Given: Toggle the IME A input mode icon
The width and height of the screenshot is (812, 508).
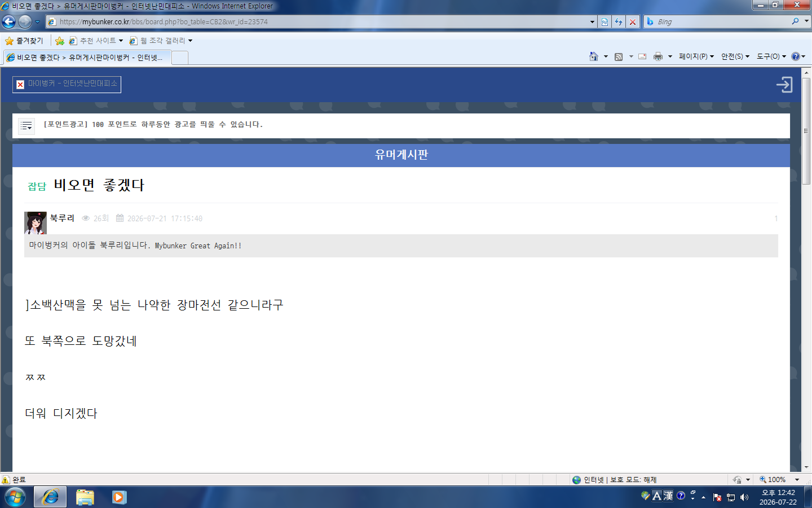Looking at the screenshot, I should [x=657, y=496].
